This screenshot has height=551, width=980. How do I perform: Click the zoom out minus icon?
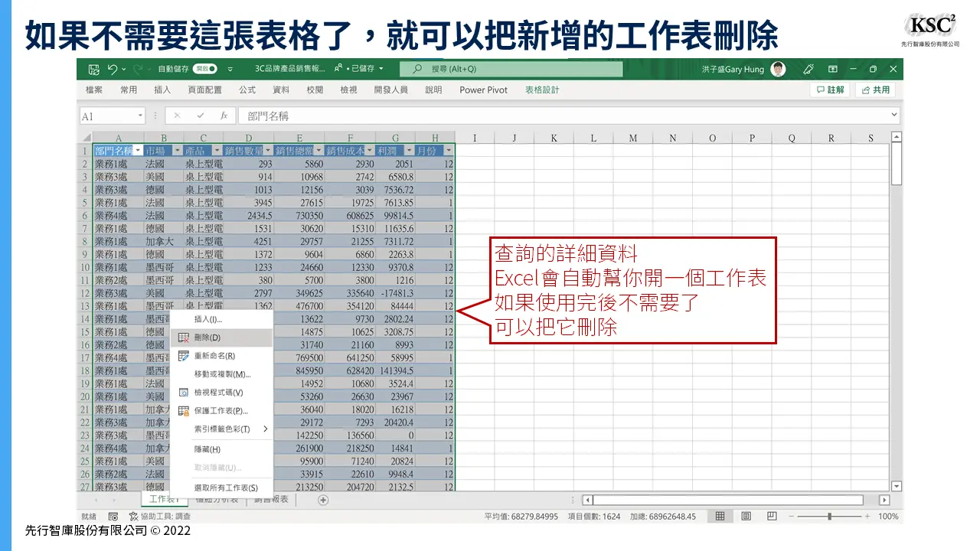coord(792,517)
